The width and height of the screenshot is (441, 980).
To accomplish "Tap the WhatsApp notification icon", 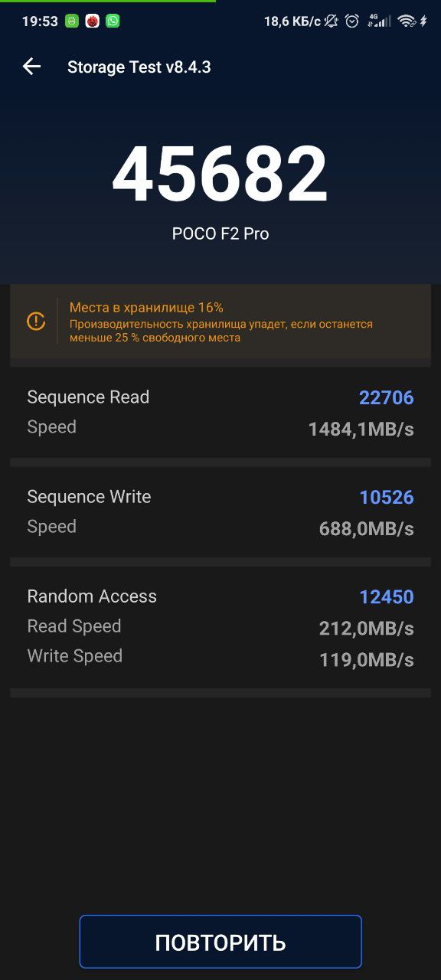I will tap(113, 21).
